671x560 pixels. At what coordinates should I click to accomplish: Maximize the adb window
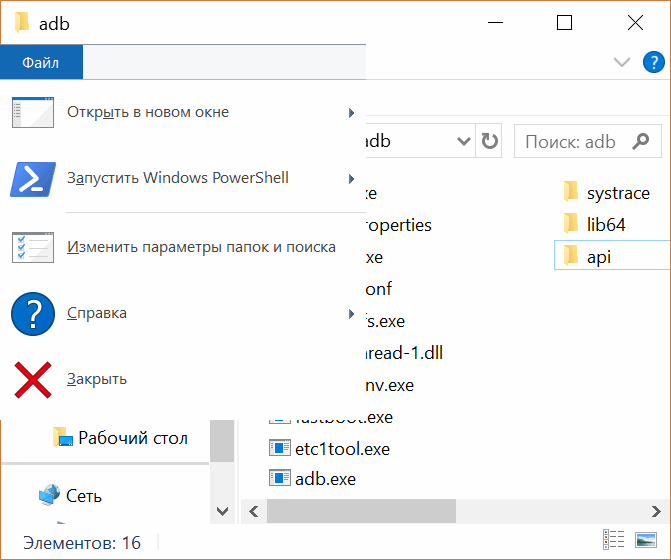click(564, 23)
